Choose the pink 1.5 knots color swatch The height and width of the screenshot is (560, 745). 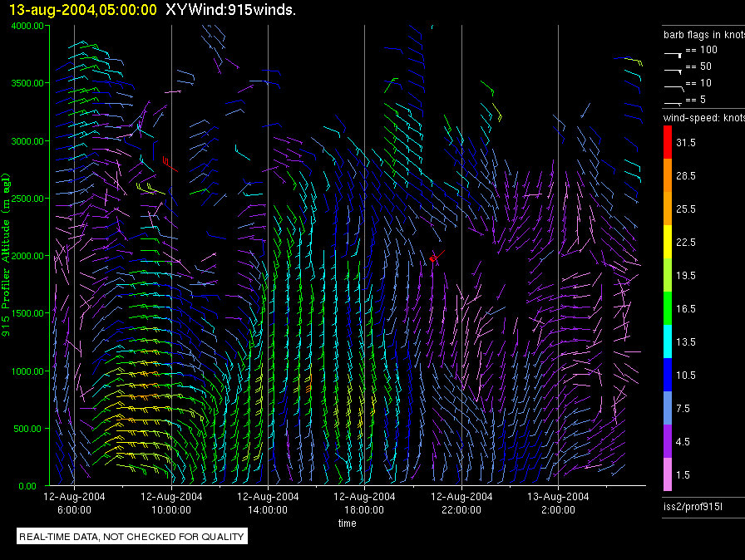[667, 474]
